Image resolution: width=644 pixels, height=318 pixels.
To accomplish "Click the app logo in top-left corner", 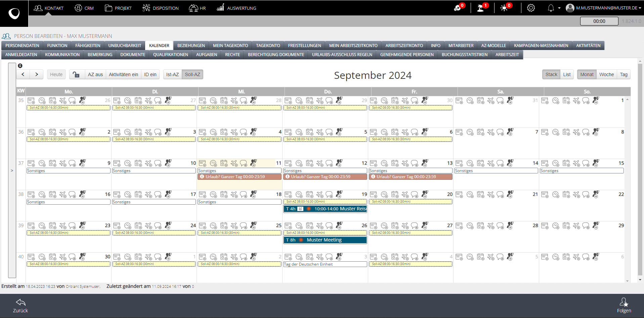I will click(14, 13).
